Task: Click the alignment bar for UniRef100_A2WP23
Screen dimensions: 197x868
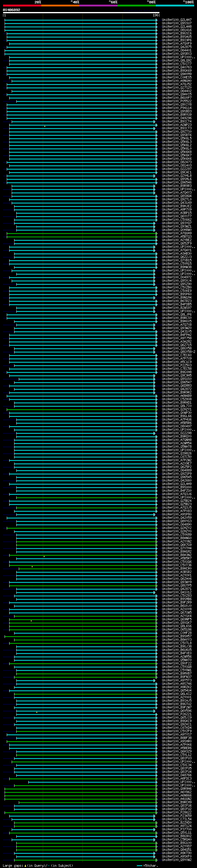Action: tap(83, 125)
